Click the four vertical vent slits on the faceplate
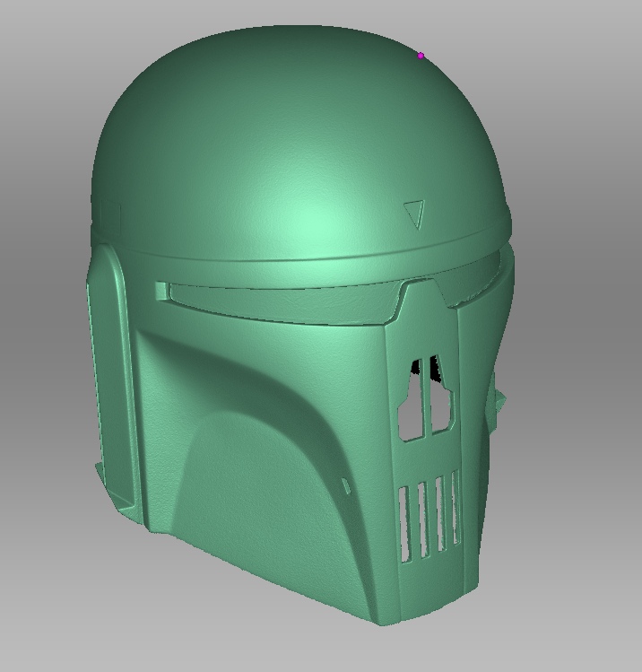Screen dimensions: 642x672 [x=429, y=516]
